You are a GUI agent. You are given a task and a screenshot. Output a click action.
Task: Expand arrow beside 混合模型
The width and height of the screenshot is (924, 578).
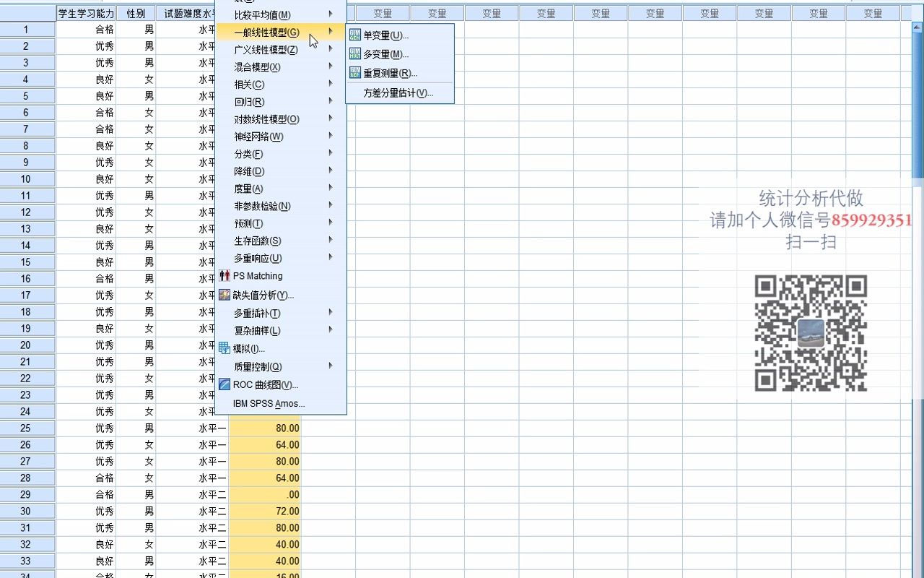331,66
